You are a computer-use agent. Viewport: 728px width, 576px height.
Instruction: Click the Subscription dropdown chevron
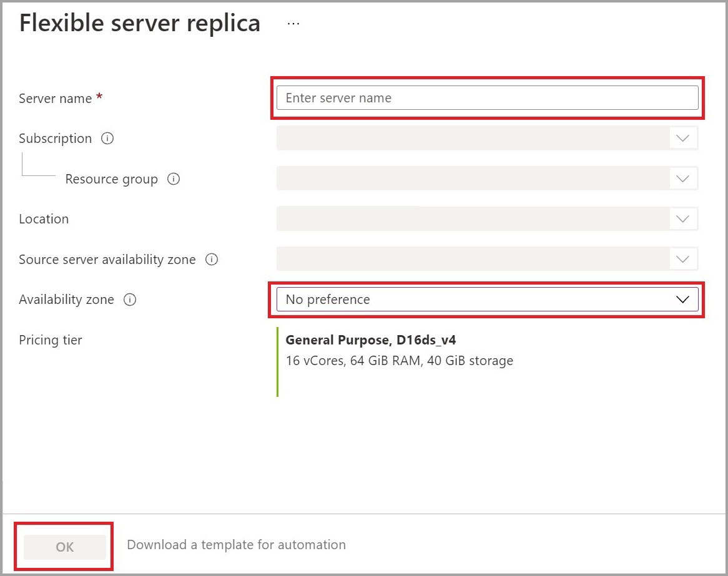682,138
